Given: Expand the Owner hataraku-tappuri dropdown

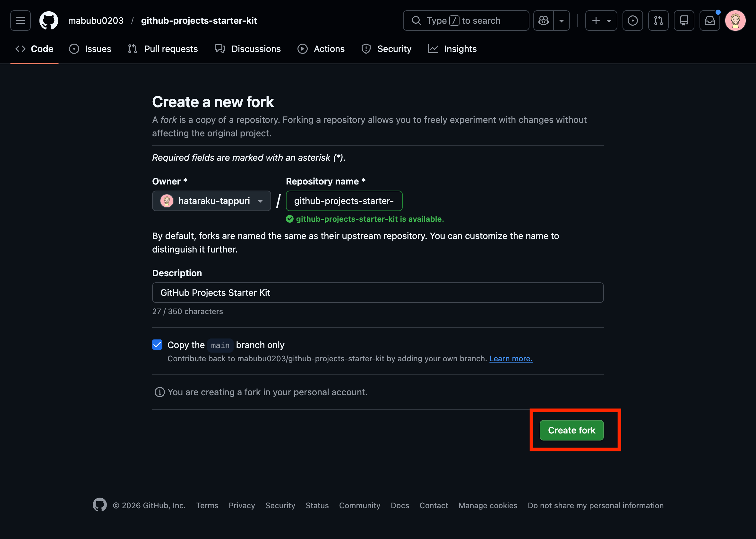Looking at the screenshot, I should coord(211,201).
